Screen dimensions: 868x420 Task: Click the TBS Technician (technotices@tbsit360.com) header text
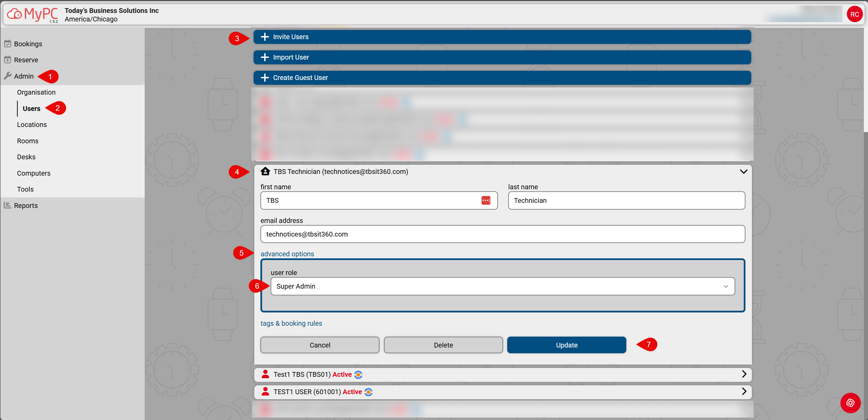(x=341, y=172)
